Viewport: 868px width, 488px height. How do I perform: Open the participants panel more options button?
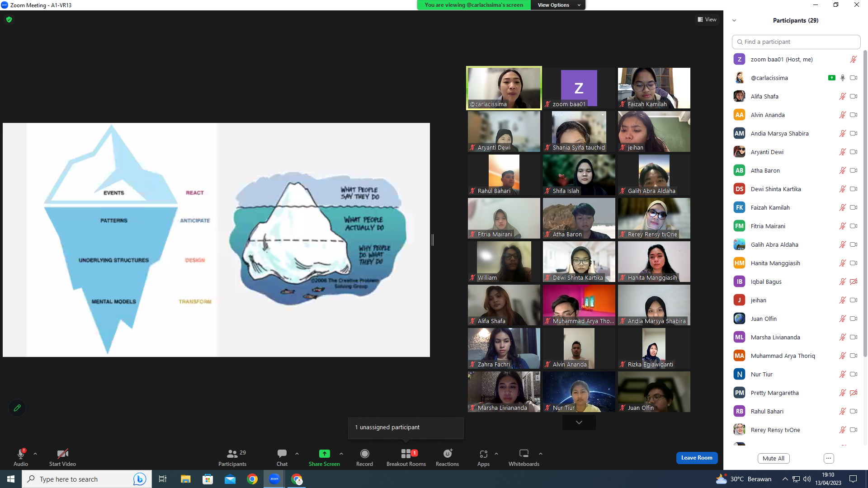[x=829, y=458]
